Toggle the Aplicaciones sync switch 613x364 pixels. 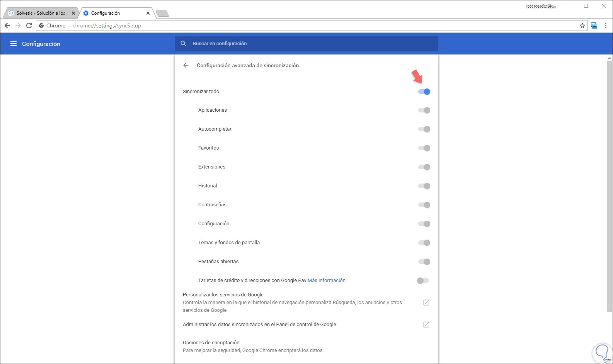(x=424, y=110)
